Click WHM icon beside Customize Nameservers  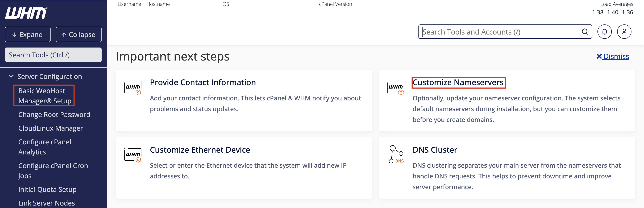pos(395,88)
